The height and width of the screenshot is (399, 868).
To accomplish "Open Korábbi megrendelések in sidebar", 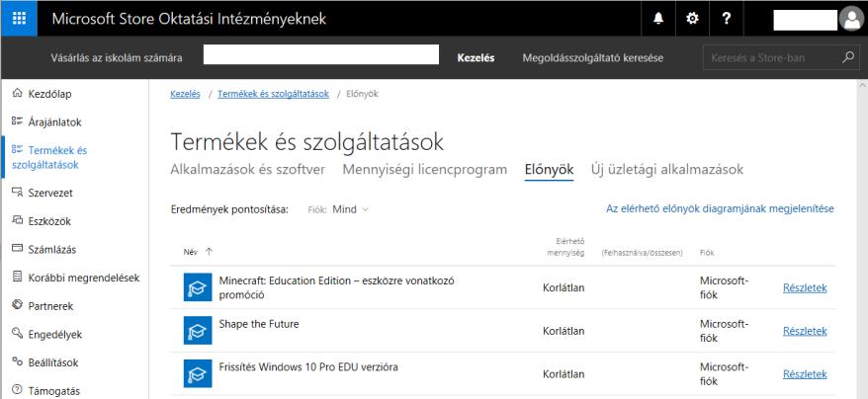I will click(x=84, y=278).
